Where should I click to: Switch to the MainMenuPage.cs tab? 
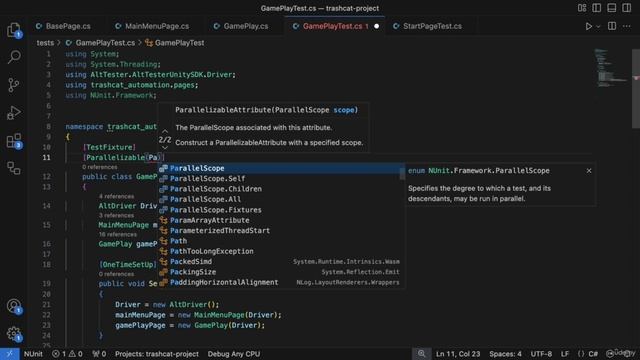click(x=152, y=26)
